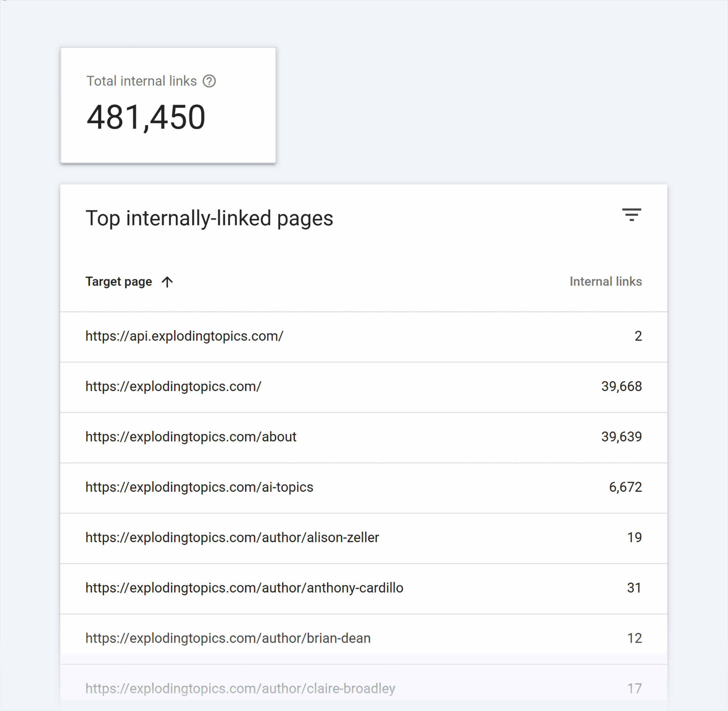728x711 pixels.
Task: Sort by the Target page column header
Action: (x=119, y=282)
